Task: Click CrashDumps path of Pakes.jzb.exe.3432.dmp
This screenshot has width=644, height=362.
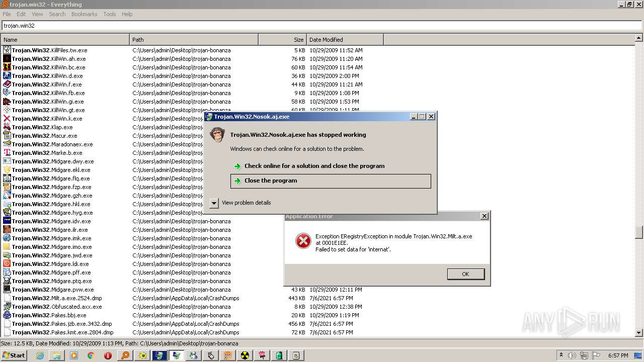Action: [186, 324]
